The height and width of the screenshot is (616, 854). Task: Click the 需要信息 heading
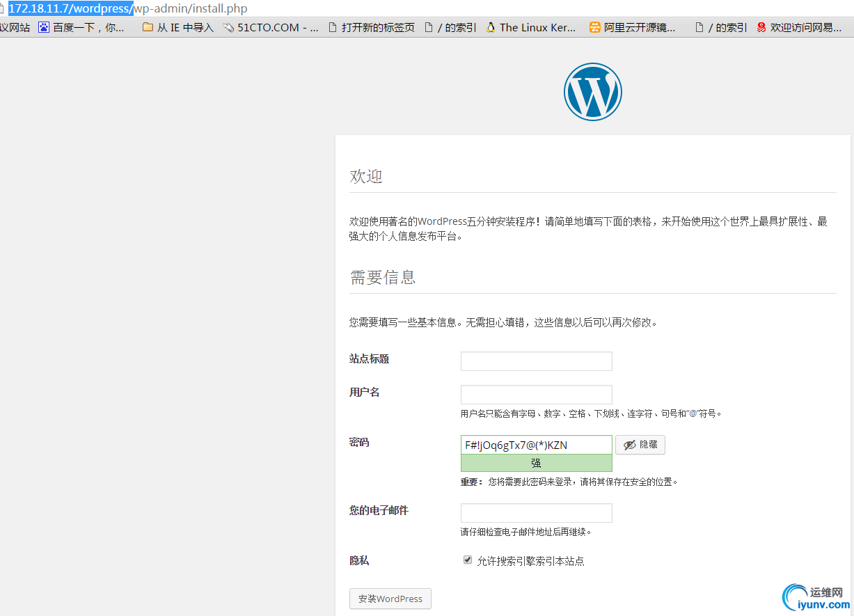coord(383,277)
